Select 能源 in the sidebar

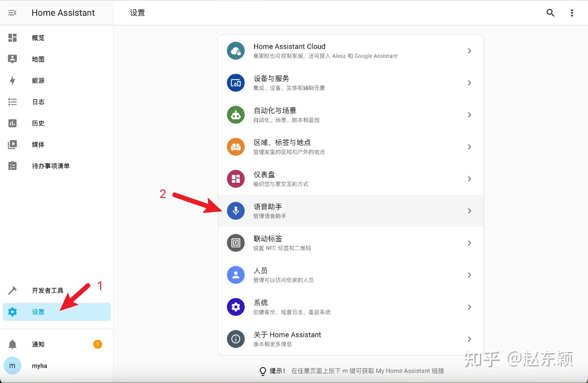(57, 81)
